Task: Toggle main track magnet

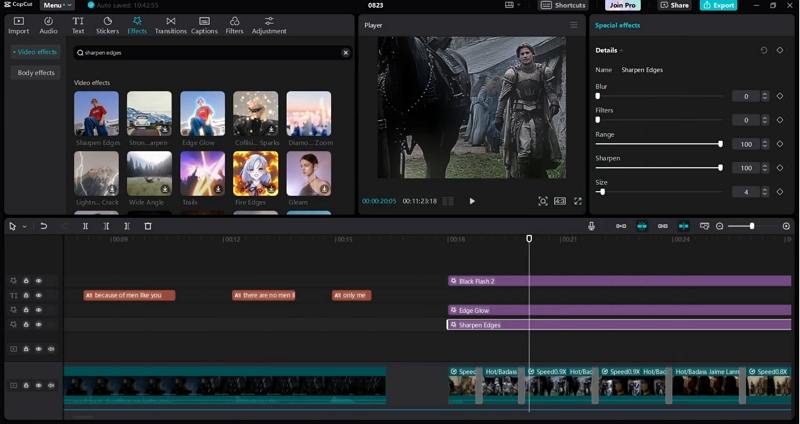Action: pos(621,226)
